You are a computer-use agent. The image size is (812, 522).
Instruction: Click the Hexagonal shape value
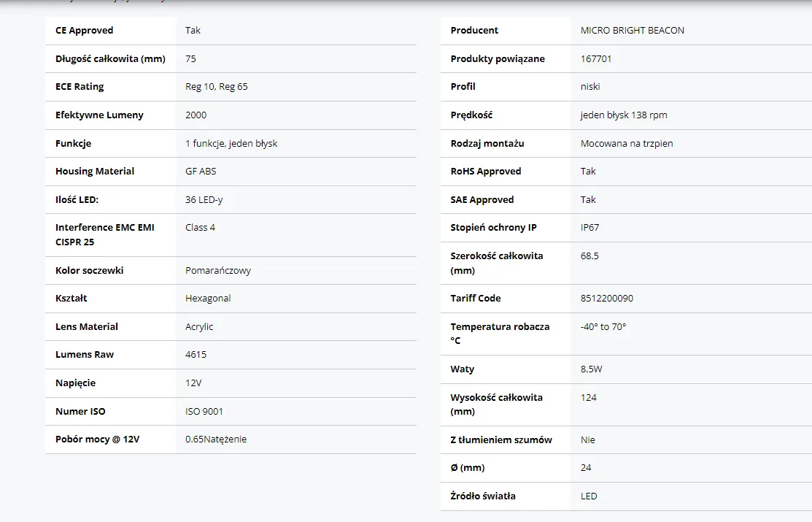[x=208, y=299]
